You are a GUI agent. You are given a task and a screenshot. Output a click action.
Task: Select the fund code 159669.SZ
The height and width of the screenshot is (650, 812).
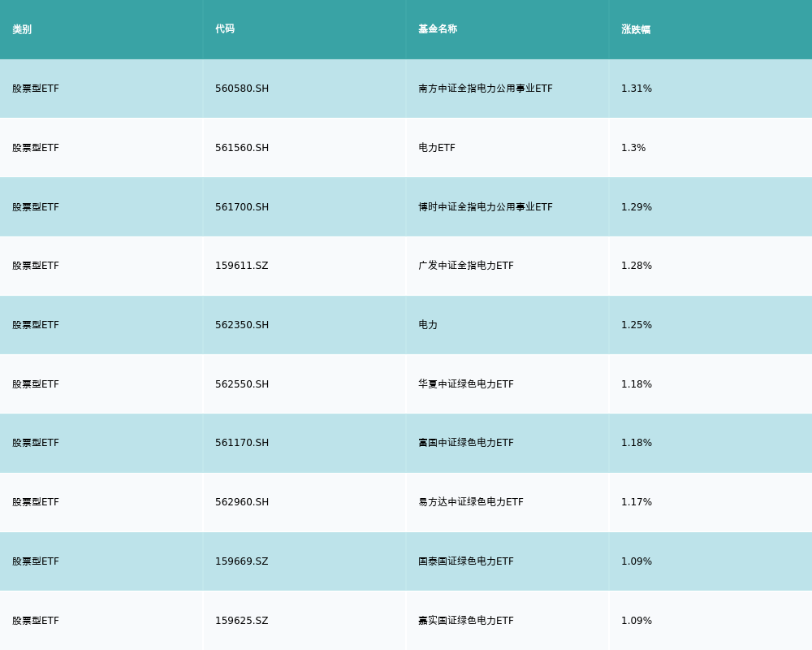pyautogui.click(x=241, y=561)
